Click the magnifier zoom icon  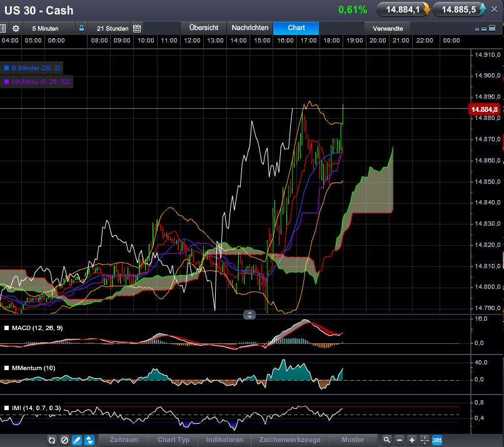tap(387, 440)
